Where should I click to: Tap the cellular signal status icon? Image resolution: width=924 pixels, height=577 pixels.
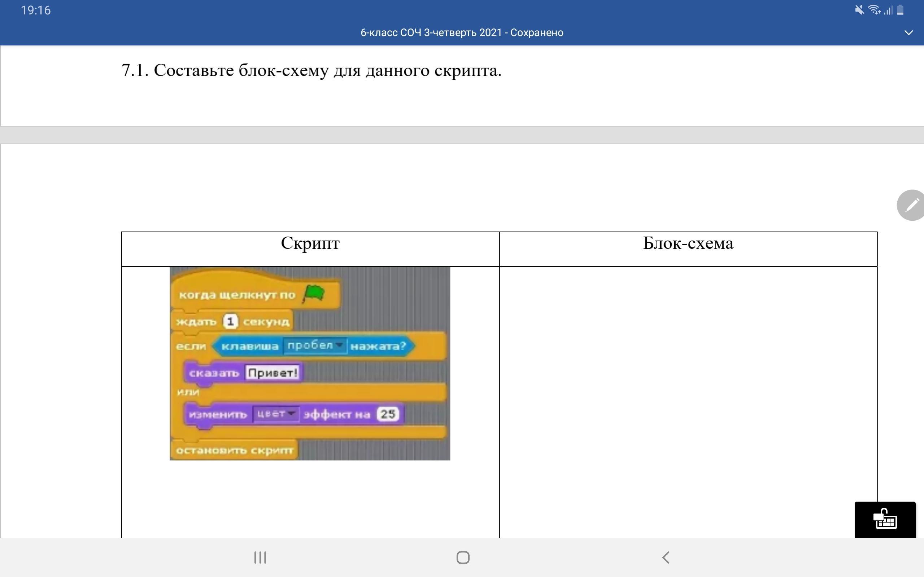point(888,10)
